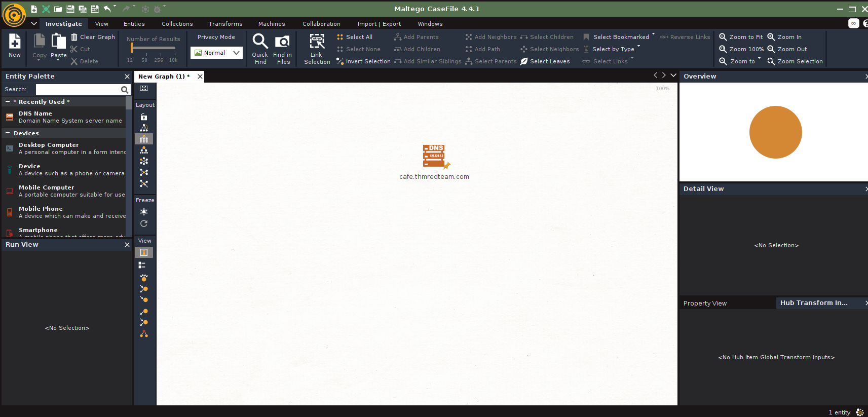The height and width of the screenshot is (417, 868).
Task: Select the hierarchical layout mode
Action: [144, 128]
